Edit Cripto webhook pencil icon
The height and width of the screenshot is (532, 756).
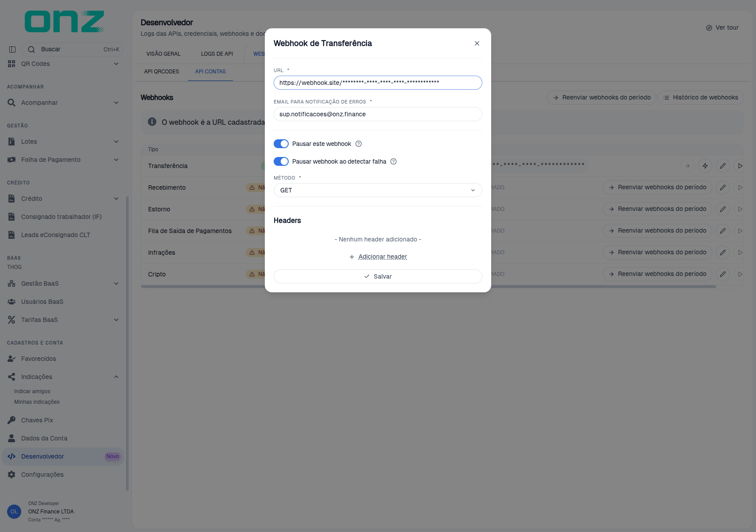point(722,274)
